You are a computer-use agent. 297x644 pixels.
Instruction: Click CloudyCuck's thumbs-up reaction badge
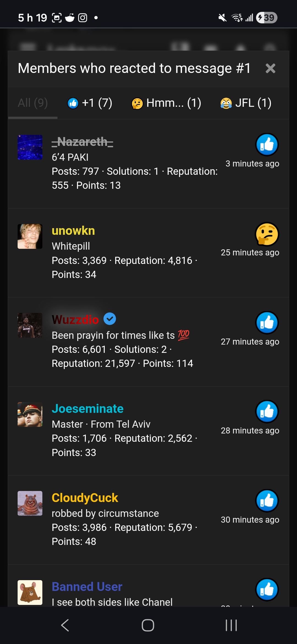pyautogui.click(x=267, y=501)
